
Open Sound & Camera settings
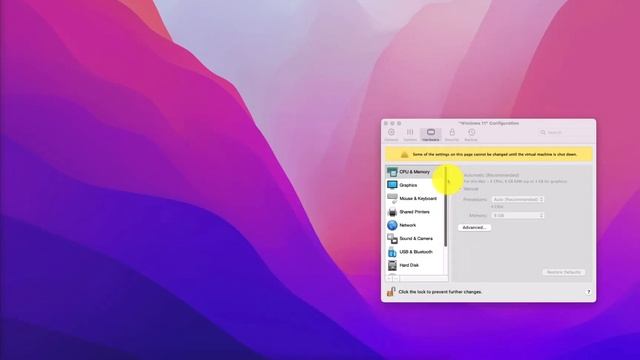pos(414,238)
